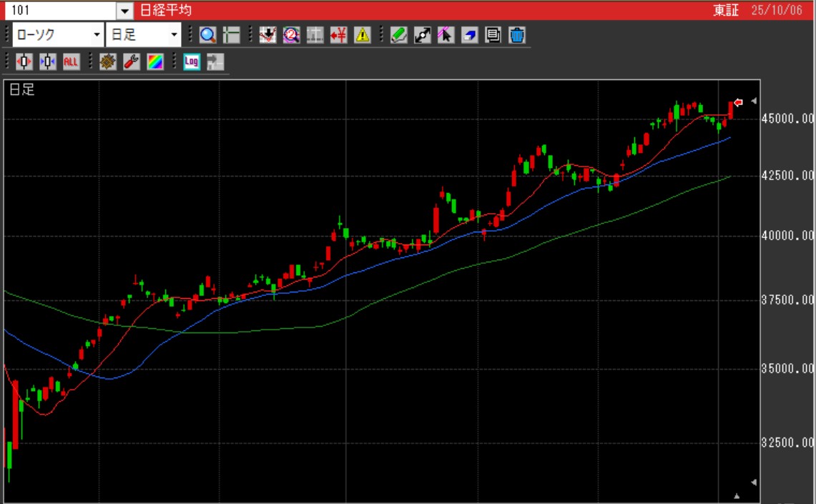Click the yellow warning triangle alert icon
Image resolution: width=816 pixels, height=504 pixels.
[x=363, y=35]
